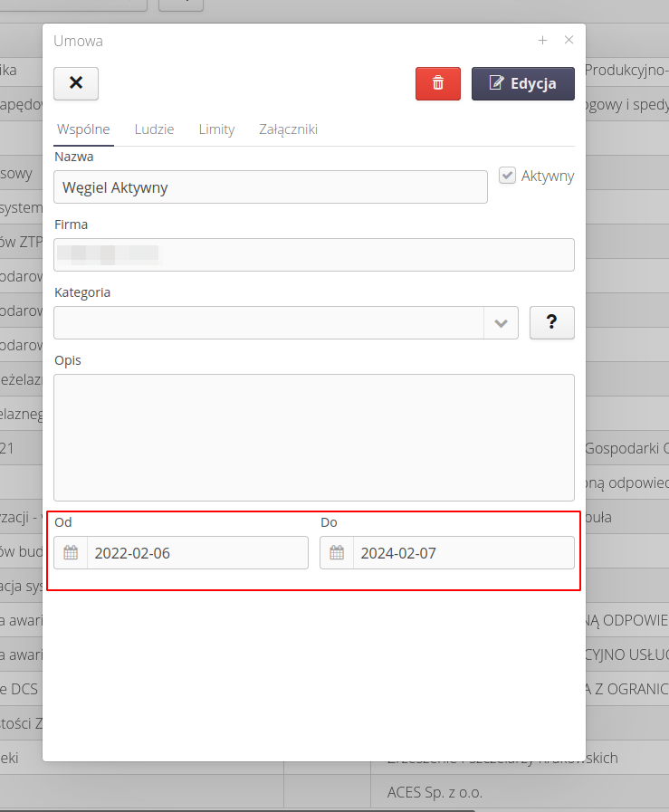The width and height of the screenshot is (669, 812).
Task: Click the question mark help button
Action: [x=551, y=322]
